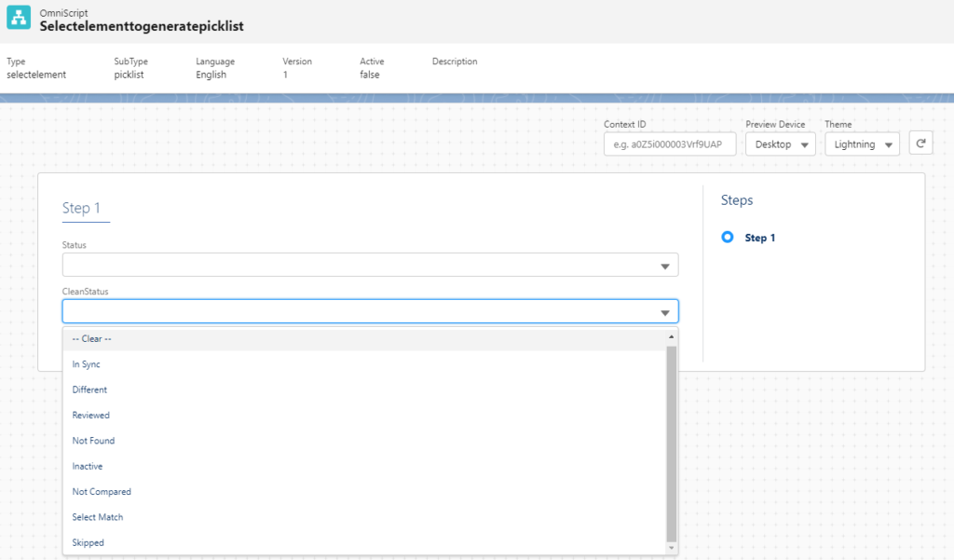Select the Skipped option
The image size is (954, 560).
364,543
